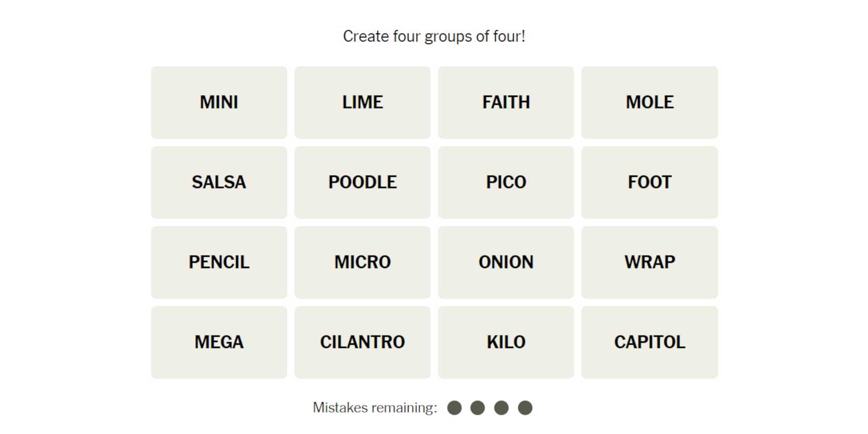Select the MINI word tile
This screenshot has width=868, height=434.
(219, 102)
